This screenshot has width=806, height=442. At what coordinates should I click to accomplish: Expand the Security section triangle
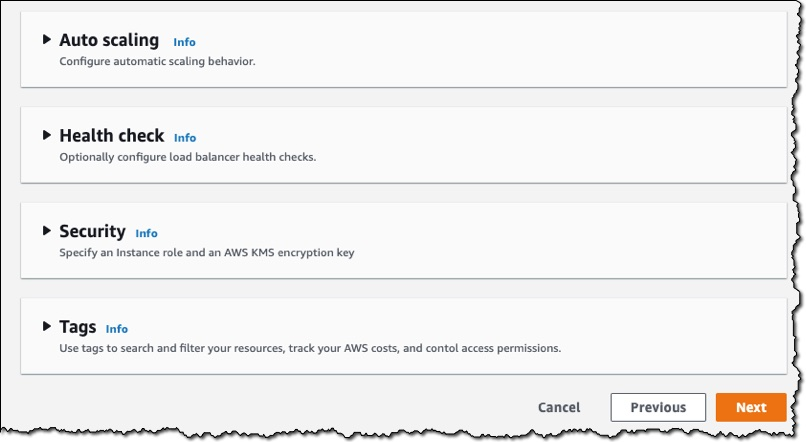tap(47, 231)
